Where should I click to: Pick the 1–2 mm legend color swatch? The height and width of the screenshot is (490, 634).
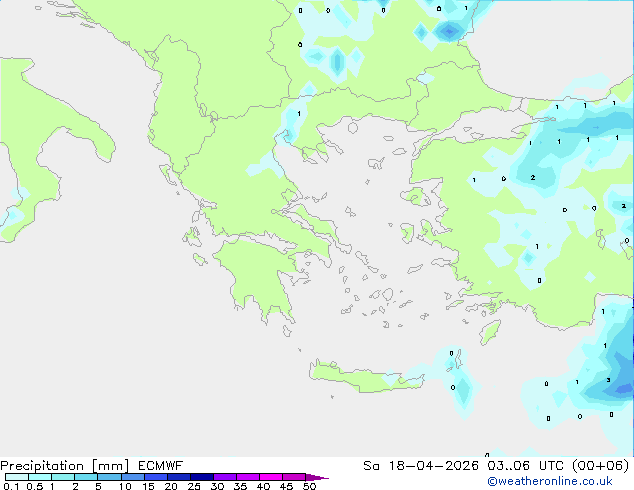pyautogui.click(x=63, y=477)
